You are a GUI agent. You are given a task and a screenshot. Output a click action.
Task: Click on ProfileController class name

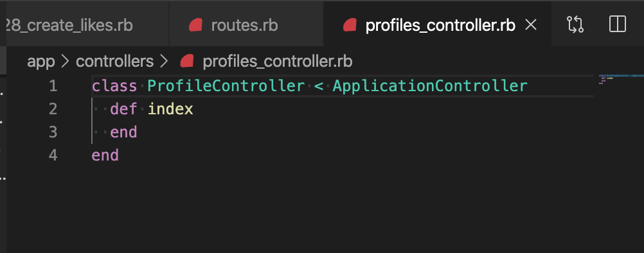tap(226, 86)
